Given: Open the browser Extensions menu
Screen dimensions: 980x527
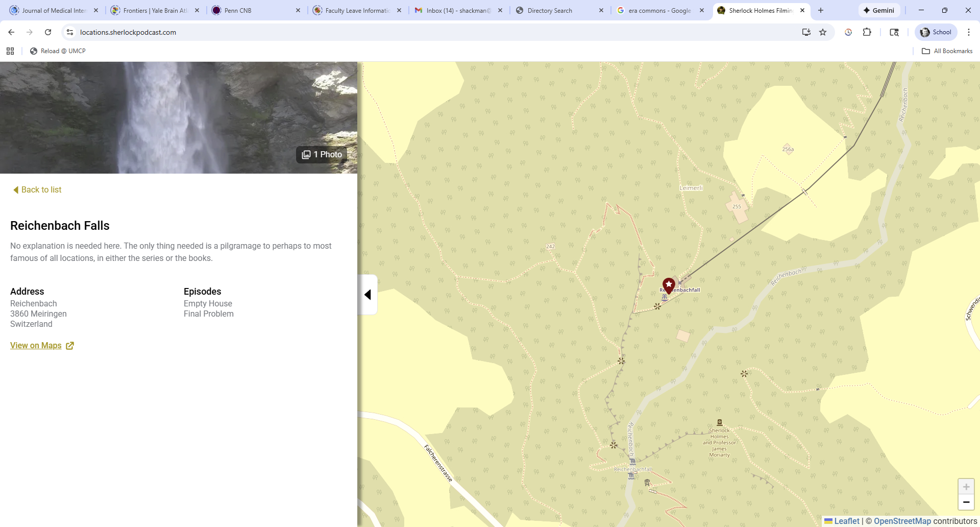Looking at the screenshot, I should (x=867, y=32).
